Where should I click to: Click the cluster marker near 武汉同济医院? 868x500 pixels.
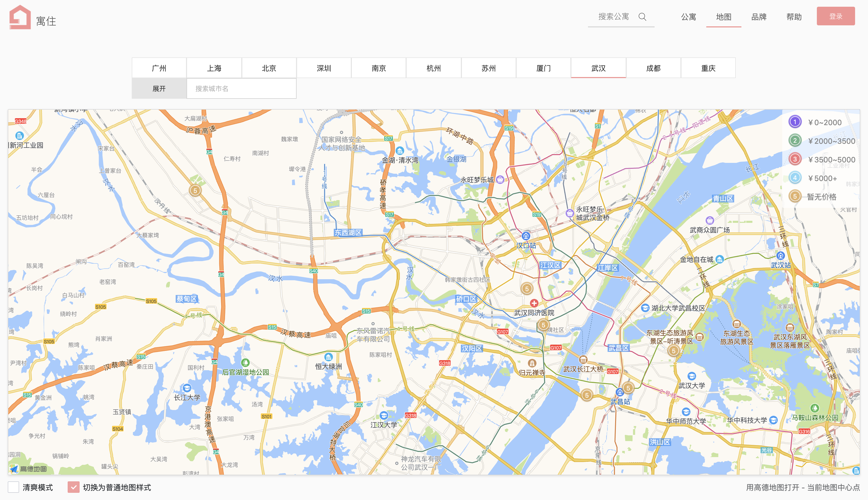point(543,325)
